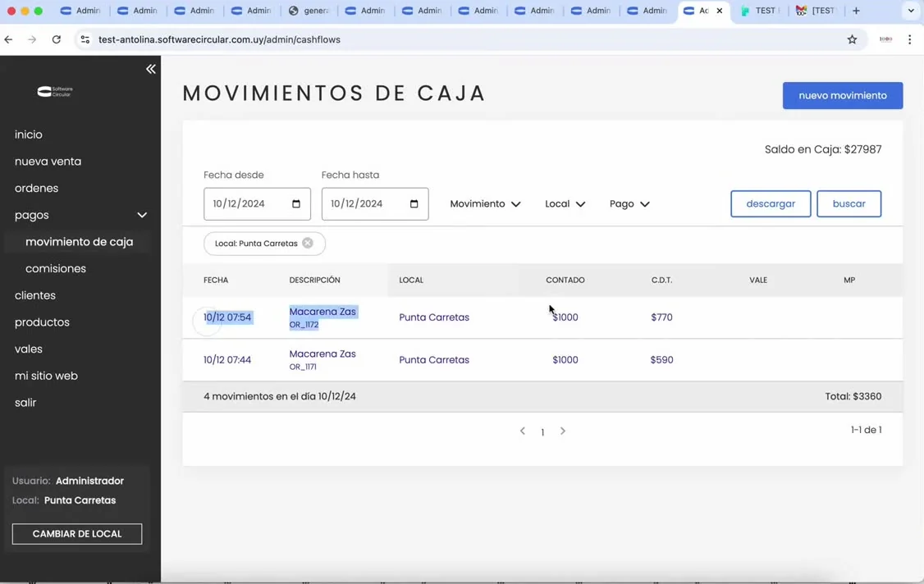Image resolution: width=924 pixels, height=584 pixels.
Task: Collapse the sidebar with double chevron icon
Action: 151,69
